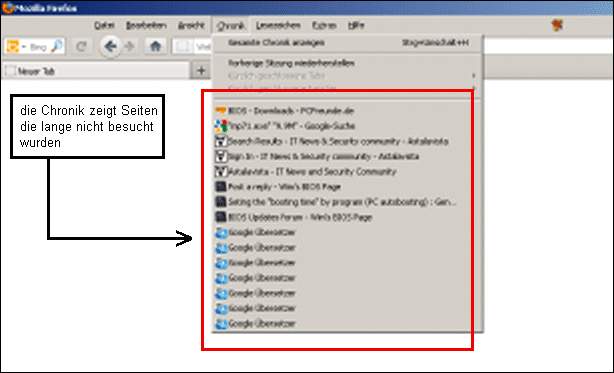Open the Lesezeichen menu

[278, 26]
